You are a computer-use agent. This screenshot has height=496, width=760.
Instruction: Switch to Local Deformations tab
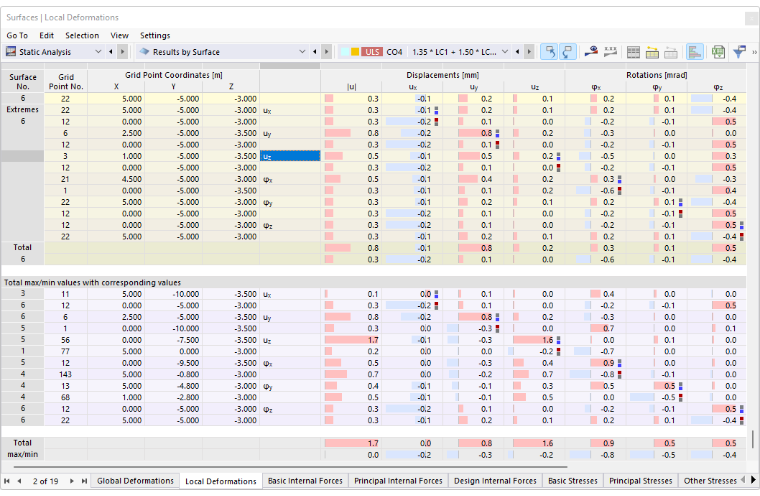[221, 481]
